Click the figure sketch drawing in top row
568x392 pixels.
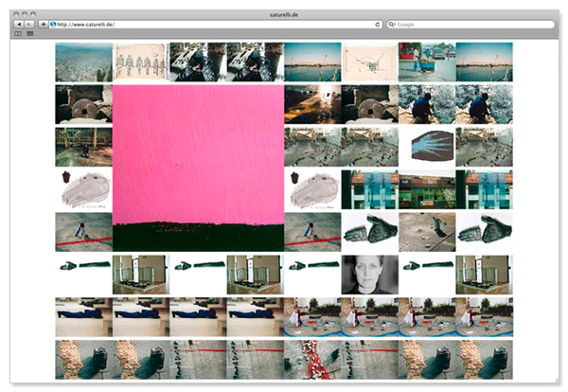coord(140,62)
